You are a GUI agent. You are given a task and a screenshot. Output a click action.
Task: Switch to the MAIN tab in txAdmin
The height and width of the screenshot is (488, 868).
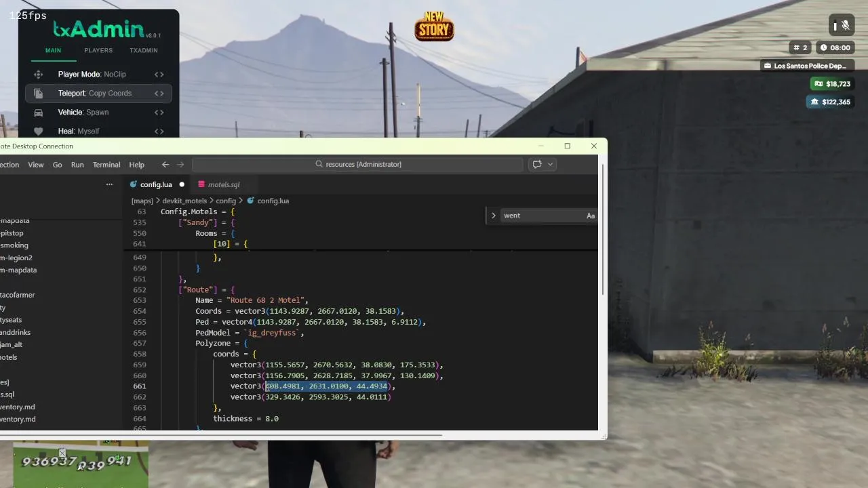[53, 51]
